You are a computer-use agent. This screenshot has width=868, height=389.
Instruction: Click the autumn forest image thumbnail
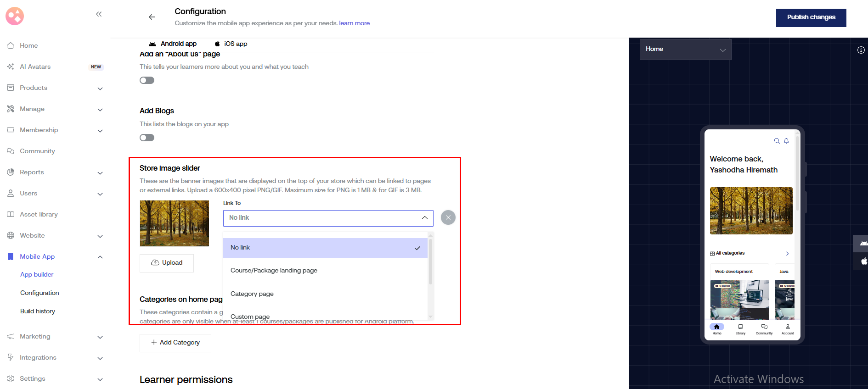point(174,223)
